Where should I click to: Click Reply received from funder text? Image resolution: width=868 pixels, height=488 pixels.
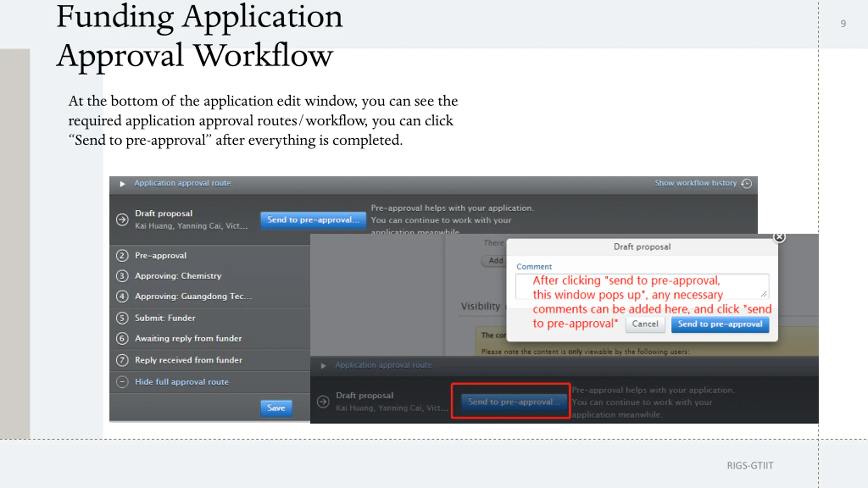[189, 360]
